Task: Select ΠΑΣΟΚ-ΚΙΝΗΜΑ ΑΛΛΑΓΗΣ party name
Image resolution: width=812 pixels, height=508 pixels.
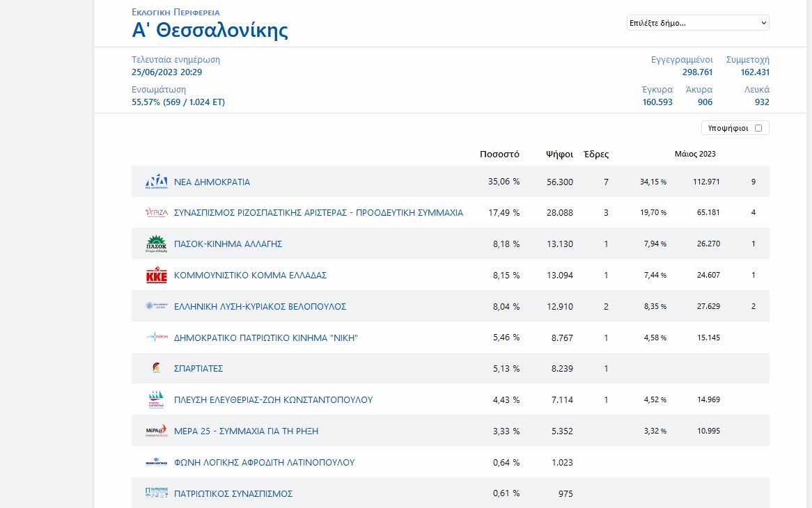Action: (228, 244)
